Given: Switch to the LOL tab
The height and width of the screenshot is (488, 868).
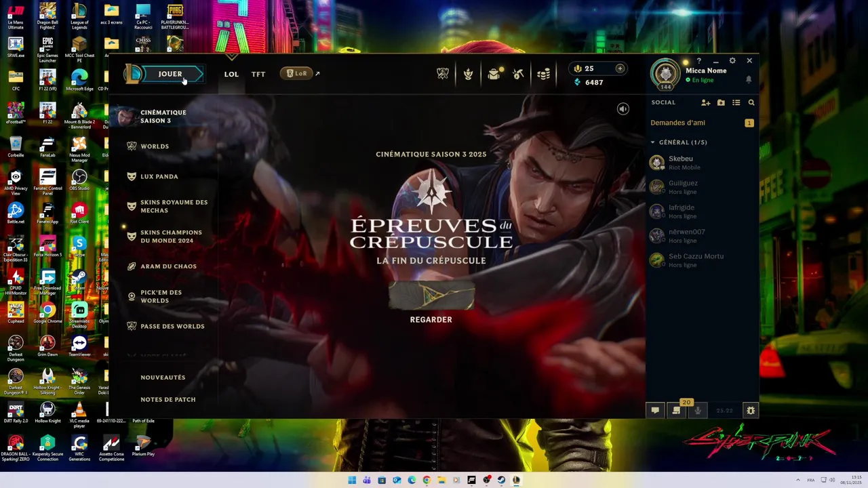Looking at the screenshot, I should (231, 74).
